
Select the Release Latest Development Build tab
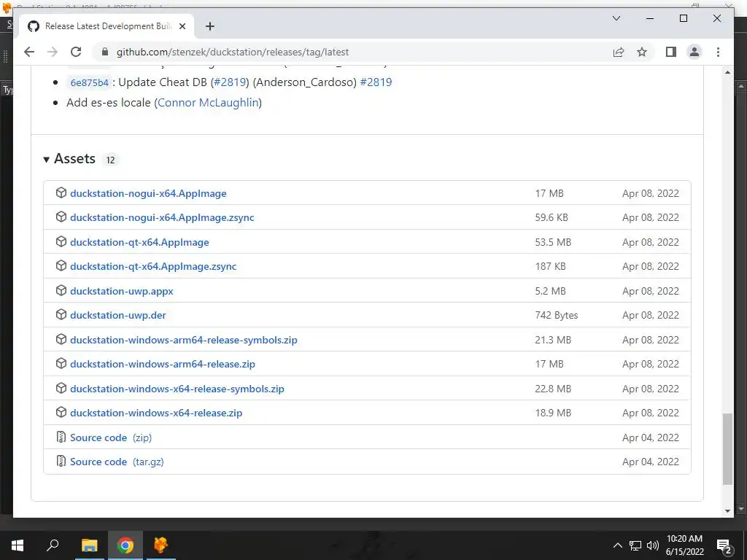[x=107, y=26]
